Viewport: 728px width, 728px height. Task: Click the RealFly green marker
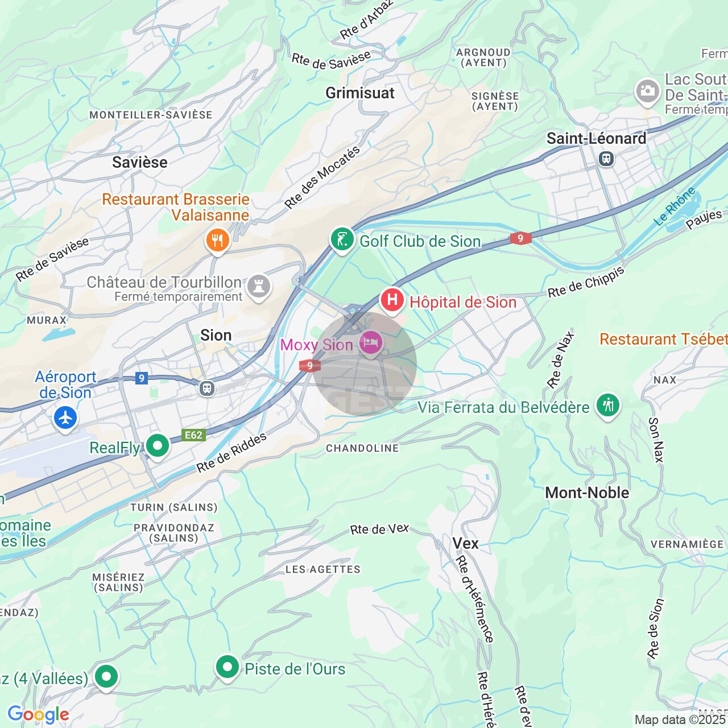158,446
